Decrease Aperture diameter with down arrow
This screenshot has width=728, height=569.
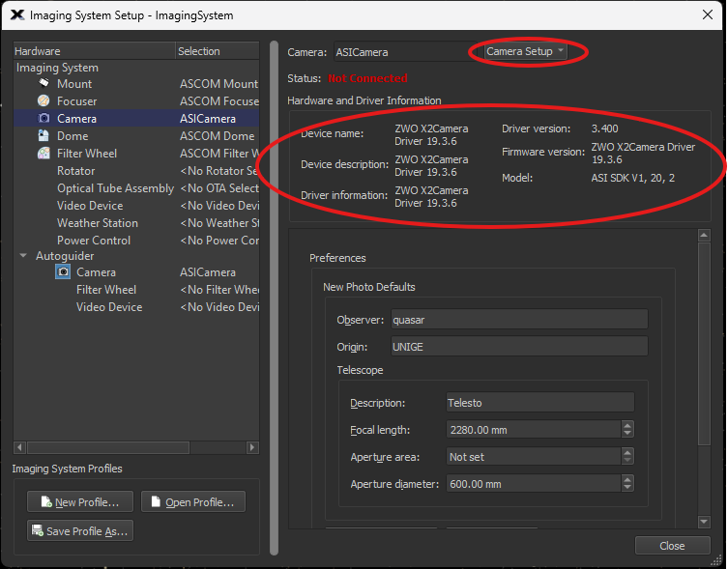tap(627, 489)
